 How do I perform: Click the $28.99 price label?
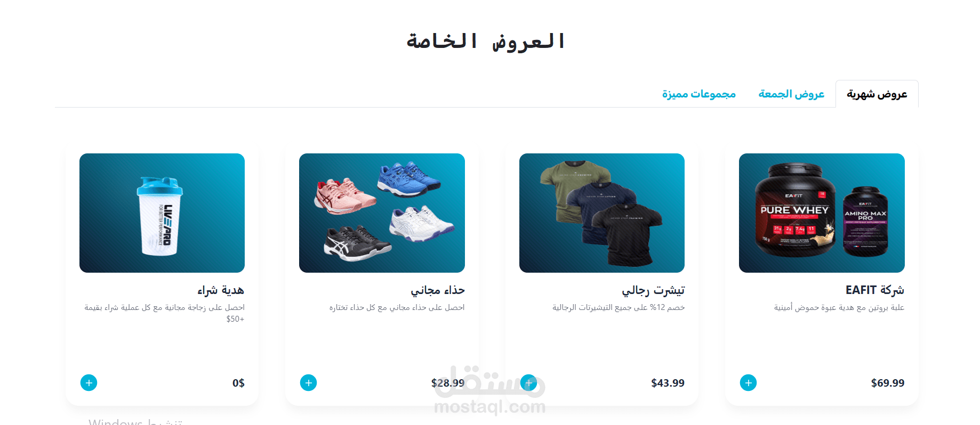point(448,383)
